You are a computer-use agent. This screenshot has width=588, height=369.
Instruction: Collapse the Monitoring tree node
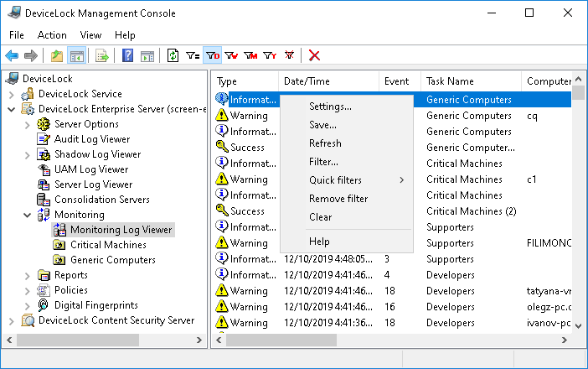click(28, 215)
